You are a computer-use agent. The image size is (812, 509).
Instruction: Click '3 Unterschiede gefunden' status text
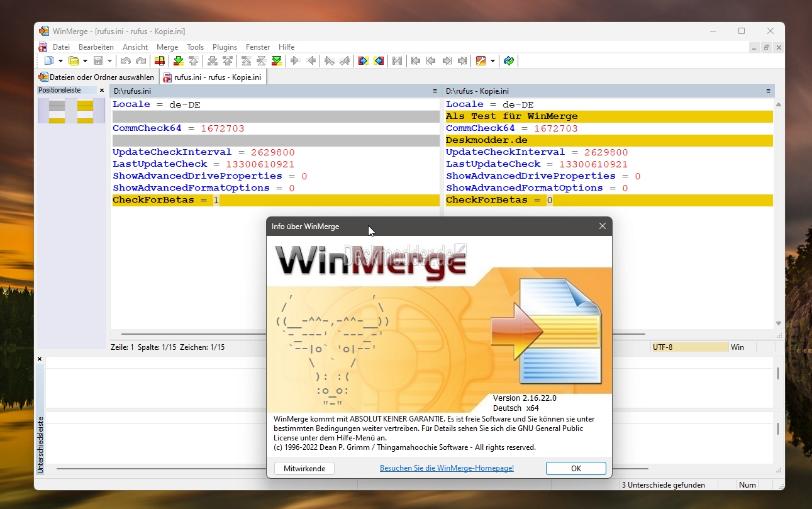point(663,485)
